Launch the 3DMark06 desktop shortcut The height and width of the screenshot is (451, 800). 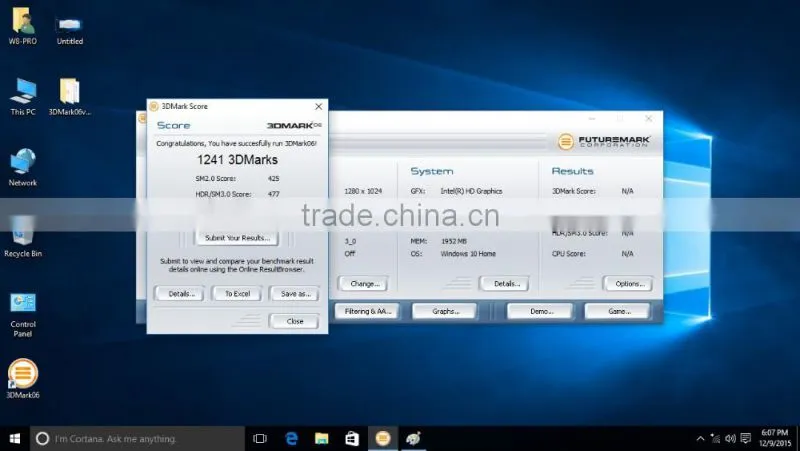tap(22, 379)
